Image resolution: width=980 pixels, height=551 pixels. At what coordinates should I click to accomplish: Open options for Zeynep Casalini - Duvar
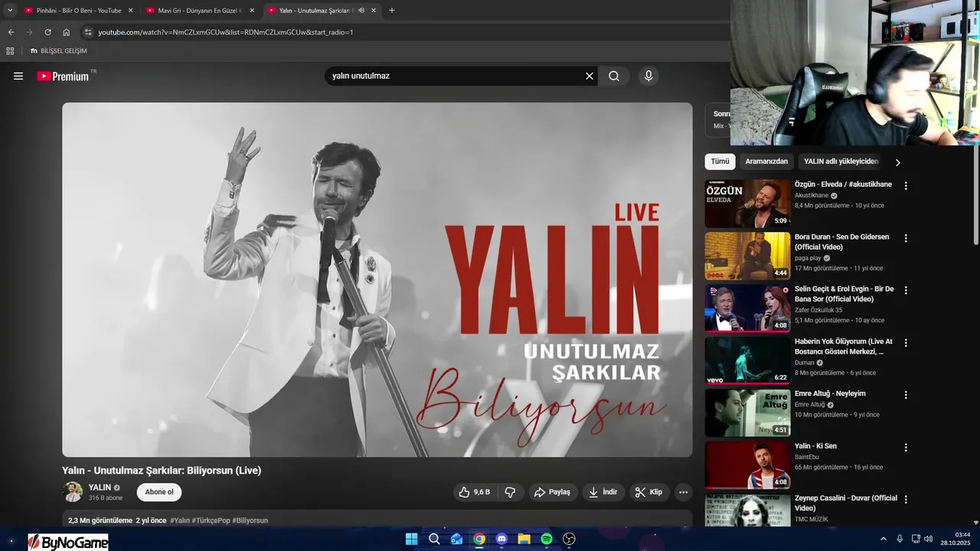[x=906, y=500]
